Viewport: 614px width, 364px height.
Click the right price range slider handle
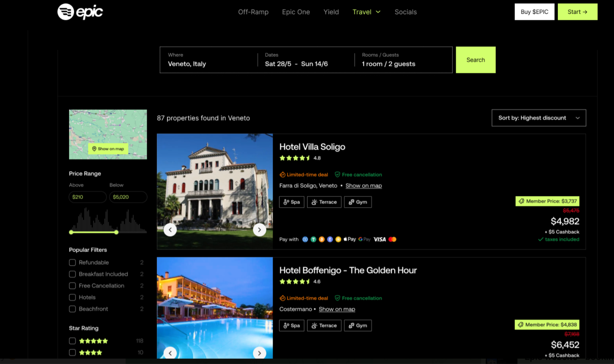(116, 232)
